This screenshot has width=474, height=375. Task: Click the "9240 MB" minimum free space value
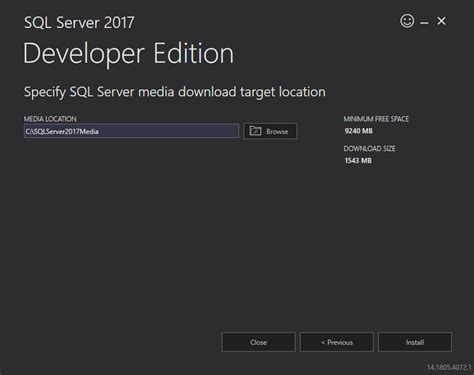[358, 131]
